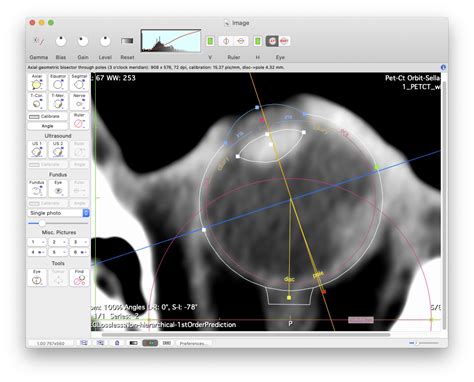
Task: Toggle the left Eye segment in toolbar
Action: point(272,41)
